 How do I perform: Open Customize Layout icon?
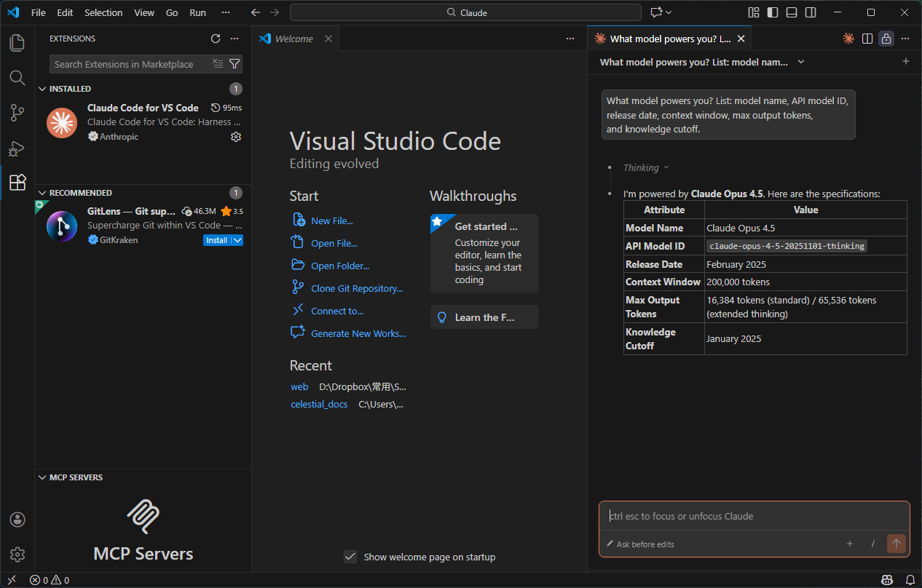tap(754, 12)
